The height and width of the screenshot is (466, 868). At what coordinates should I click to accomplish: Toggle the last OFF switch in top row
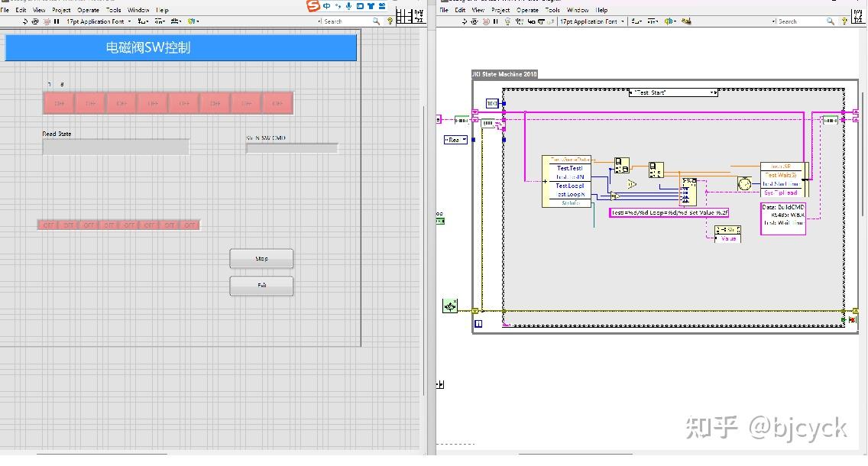[x=277, y=103]
